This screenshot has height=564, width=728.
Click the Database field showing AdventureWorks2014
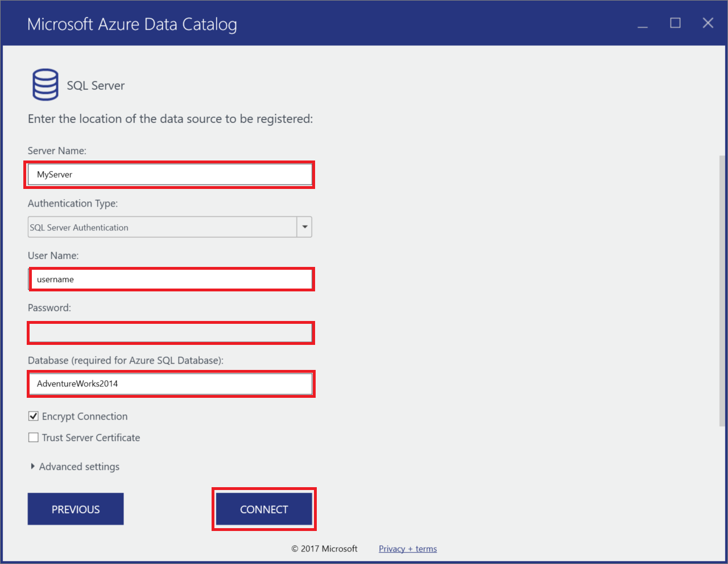point(171,384)
